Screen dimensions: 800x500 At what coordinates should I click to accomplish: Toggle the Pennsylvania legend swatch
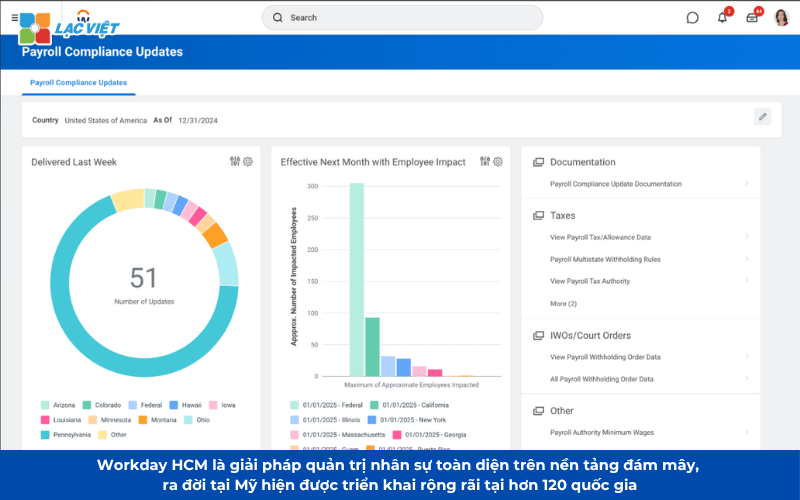[46, 434]
